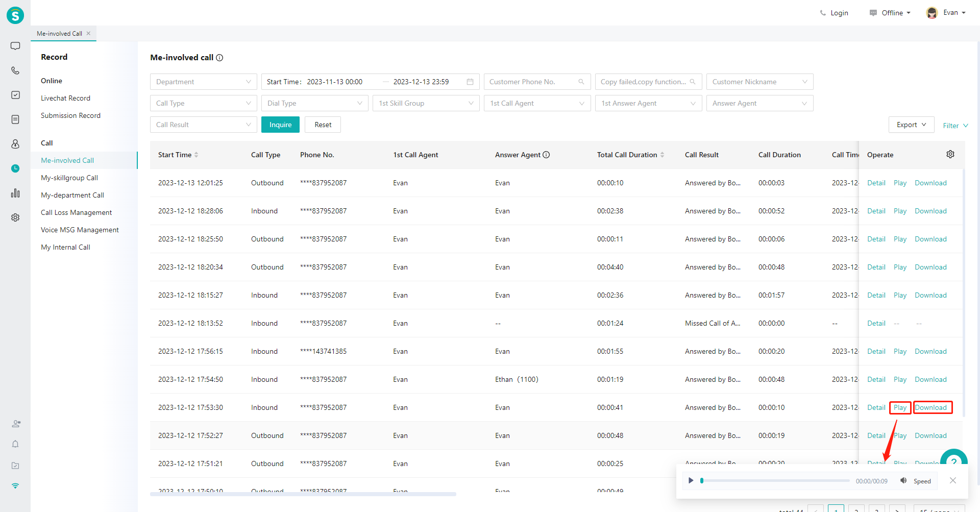Expand the 1st Skill Group dropdown
Screen dimensions: 980x512
[426, 103]
